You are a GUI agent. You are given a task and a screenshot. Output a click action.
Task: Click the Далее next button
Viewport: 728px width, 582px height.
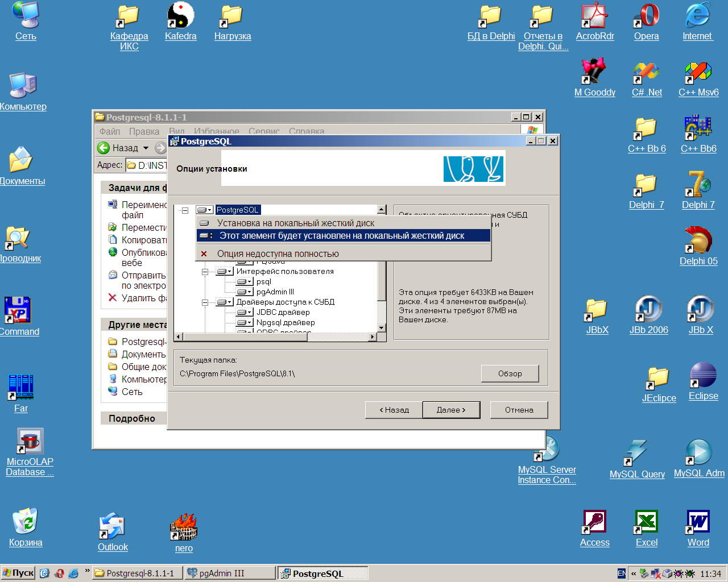(x=451, y=410)
